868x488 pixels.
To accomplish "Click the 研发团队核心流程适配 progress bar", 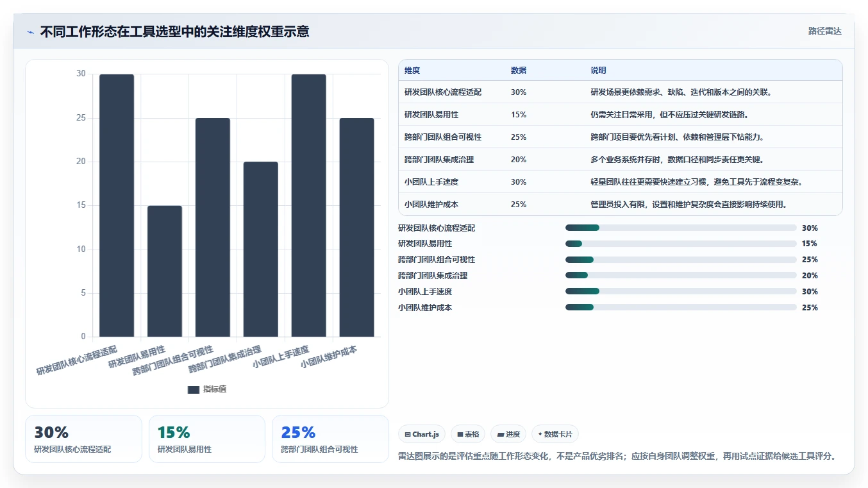I will click(x=681, y=228).
